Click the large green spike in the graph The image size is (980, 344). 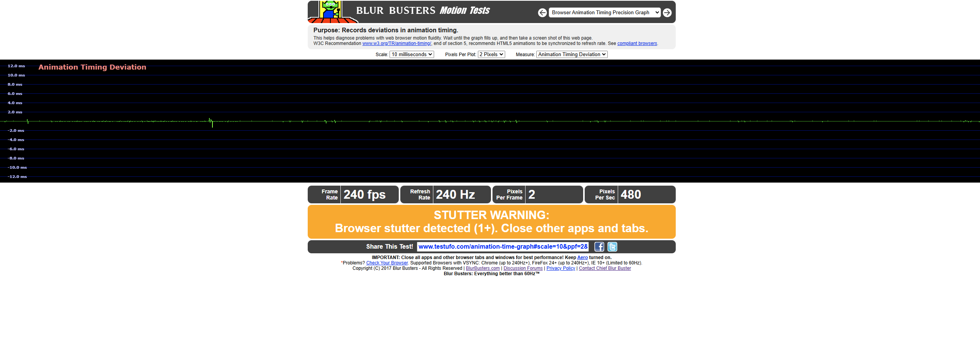(212, 124)
